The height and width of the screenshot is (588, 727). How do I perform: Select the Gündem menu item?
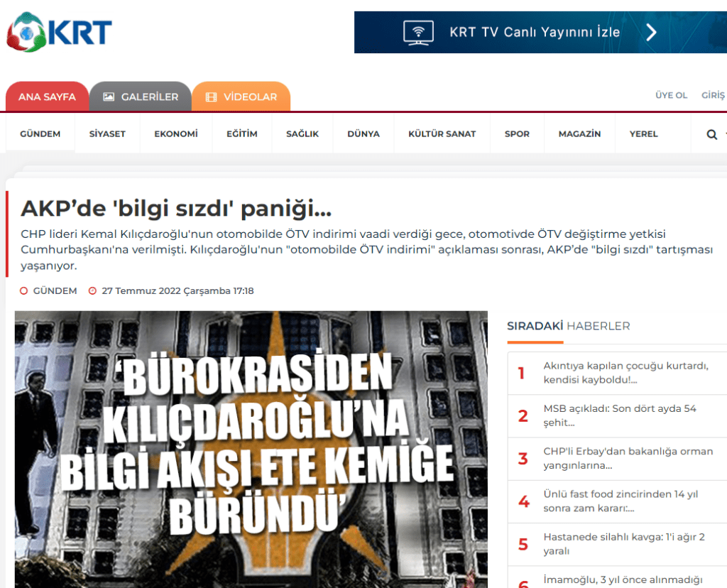click(x=40, y=134)
